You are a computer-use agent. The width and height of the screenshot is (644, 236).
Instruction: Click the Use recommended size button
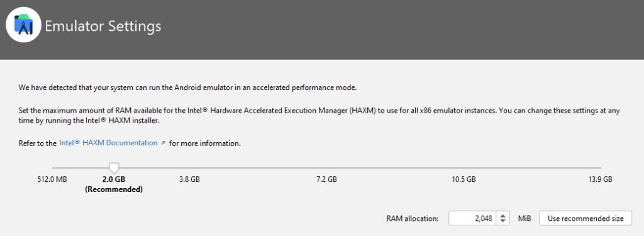point(586,218)
